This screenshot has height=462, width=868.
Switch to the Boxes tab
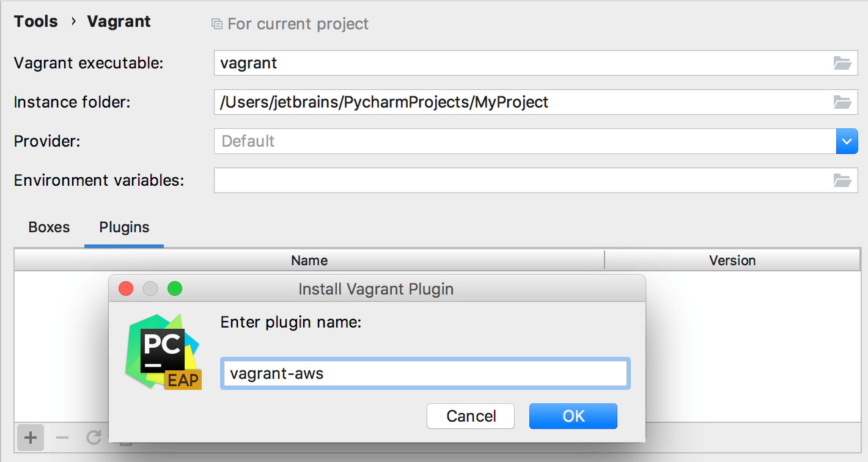[x=48, y=227]
